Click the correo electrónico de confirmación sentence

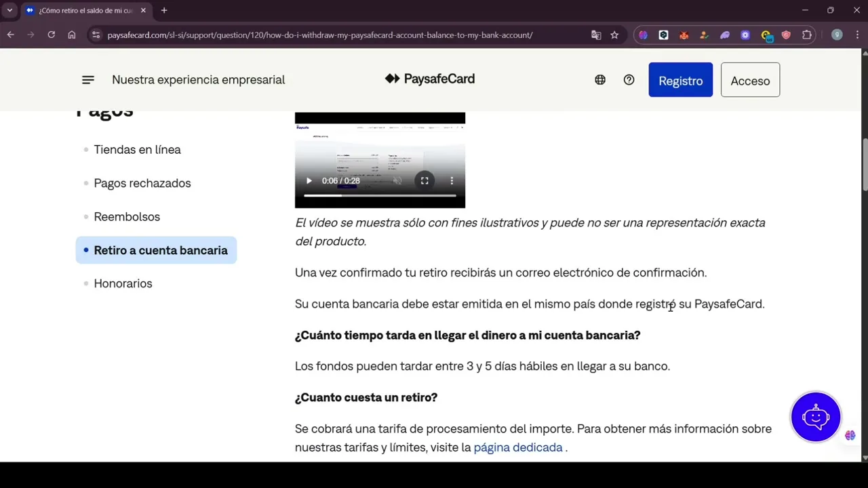[500, 272]
